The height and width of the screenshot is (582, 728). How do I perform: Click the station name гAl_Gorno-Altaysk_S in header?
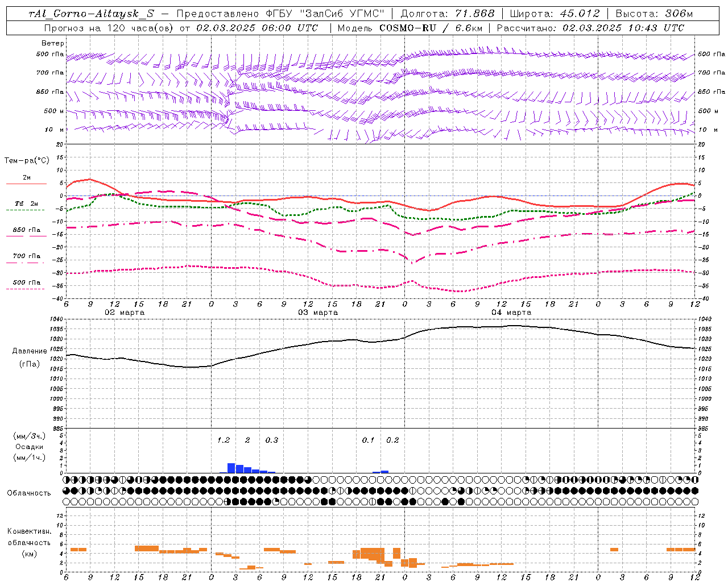91,14
